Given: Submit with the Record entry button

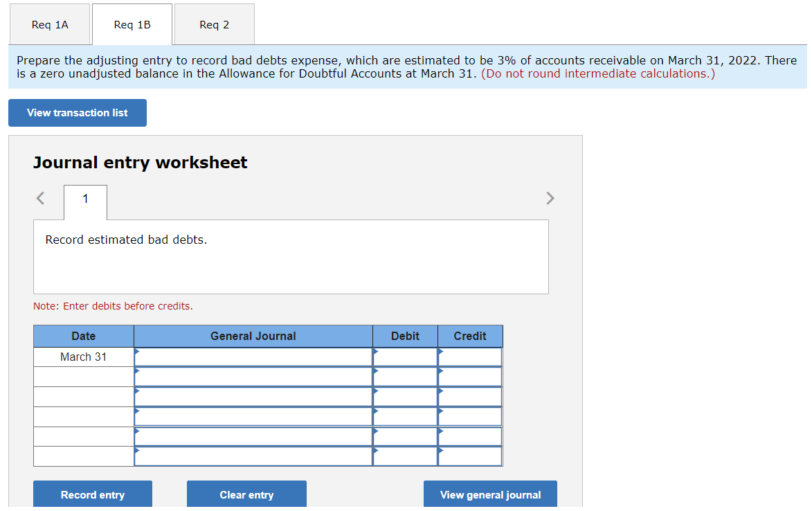Looking at the screenshot, I should [93, 494].
